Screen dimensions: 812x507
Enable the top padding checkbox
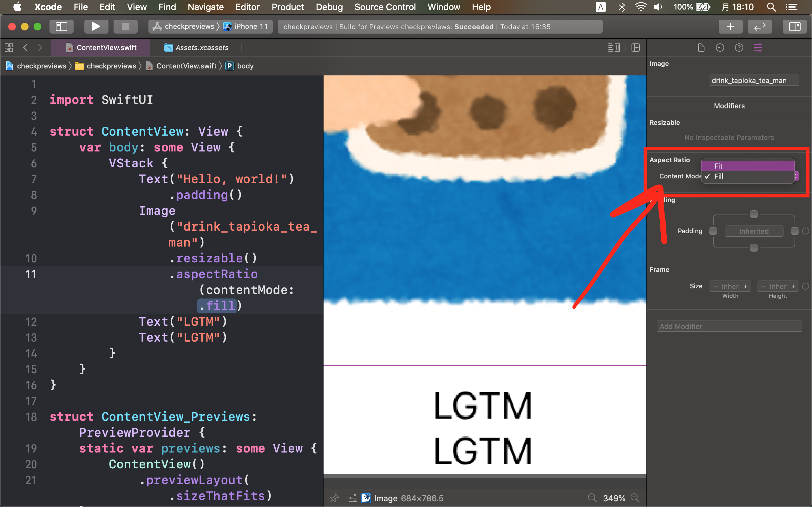click(754, 214)
